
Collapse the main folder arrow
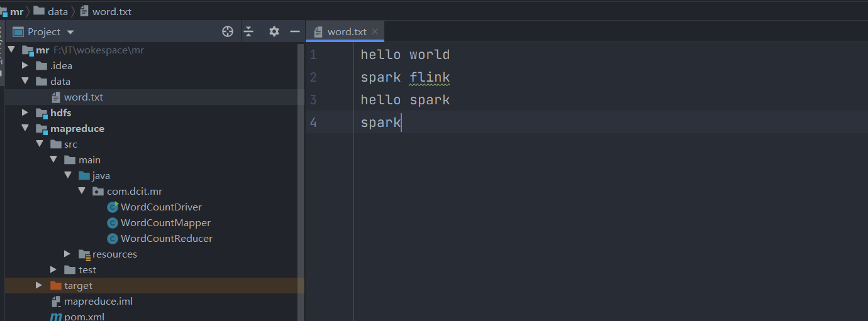point(53,160)
